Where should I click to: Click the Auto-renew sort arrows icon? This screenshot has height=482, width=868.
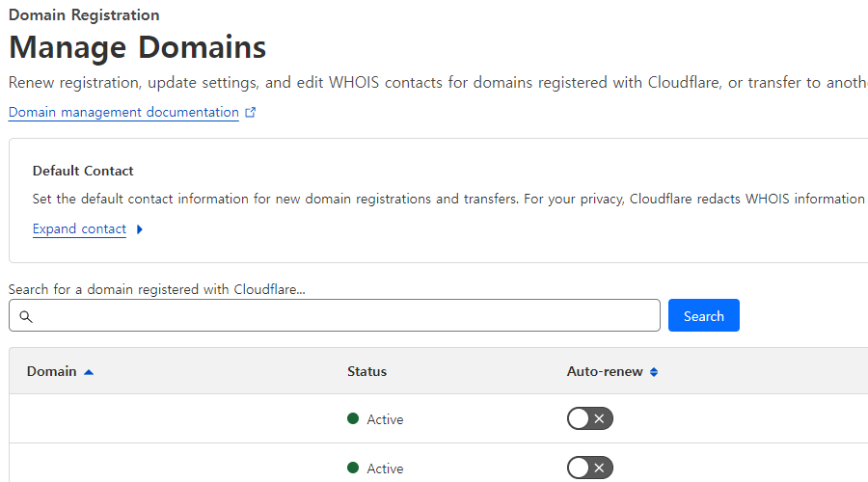click(x=654, y=372)
